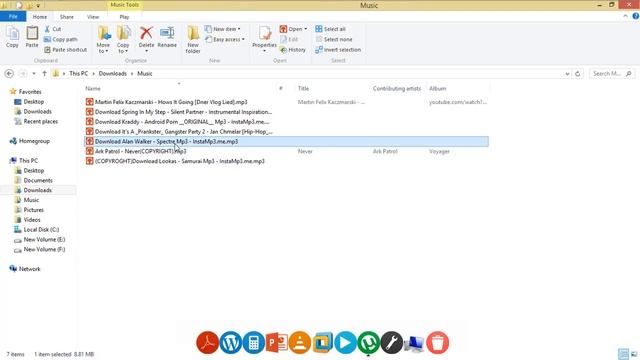Image resolution: width=640 pixels, height=360 pixels.
Task: Click the History button
Action: [x=293, y=49]
